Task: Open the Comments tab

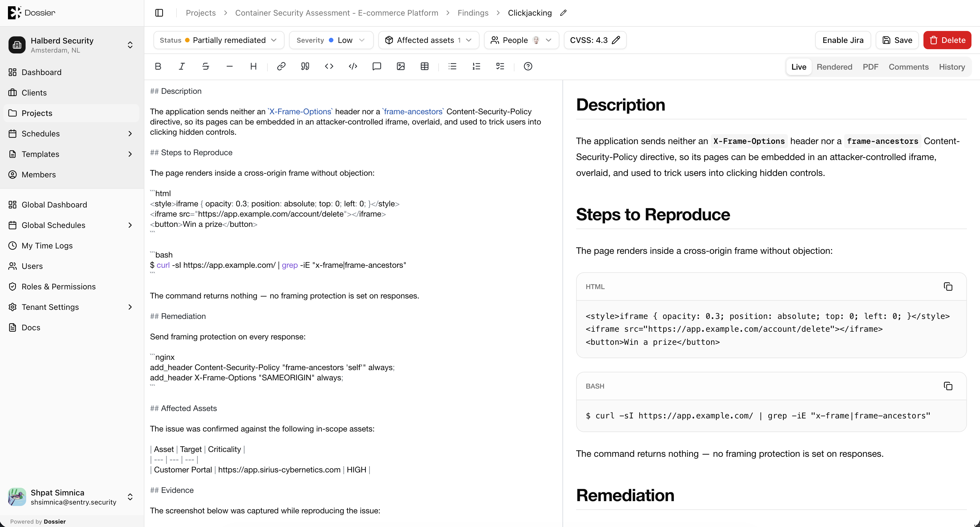Action: (908, 67)
